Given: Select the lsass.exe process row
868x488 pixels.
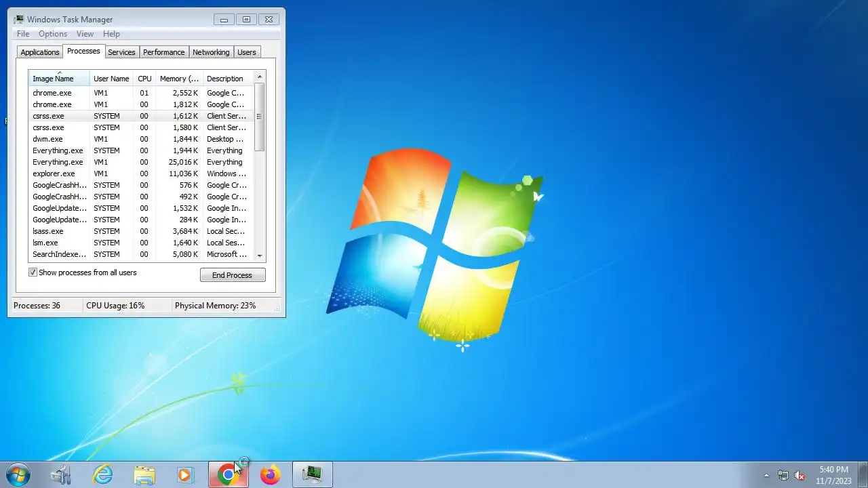Looking at the screenshot, I should coord(141,231).
